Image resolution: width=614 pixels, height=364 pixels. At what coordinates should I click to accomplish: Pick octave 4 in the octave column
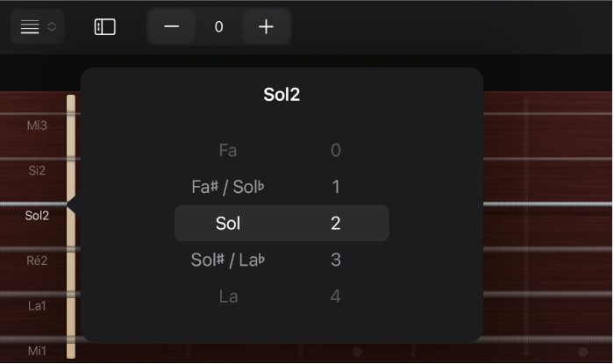335,296
